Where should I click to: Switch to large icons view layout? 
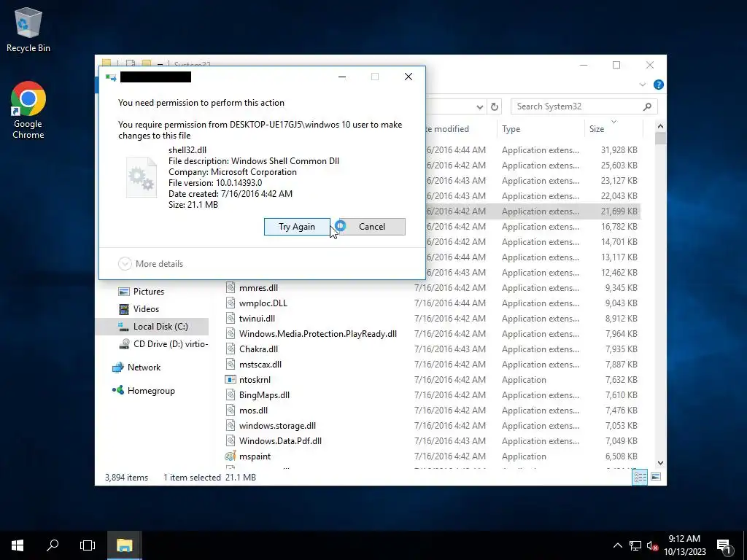(x=656, y=477)
